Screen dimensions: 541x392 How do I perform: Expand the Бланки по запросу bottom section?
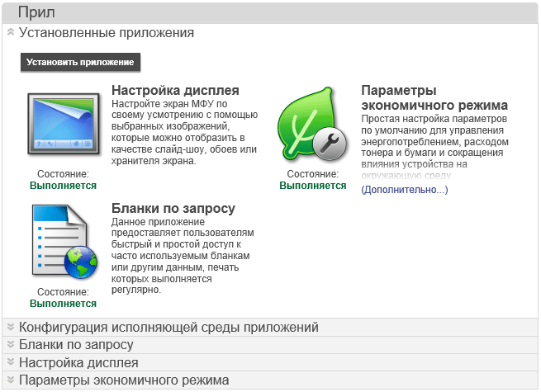coord(270,345)
